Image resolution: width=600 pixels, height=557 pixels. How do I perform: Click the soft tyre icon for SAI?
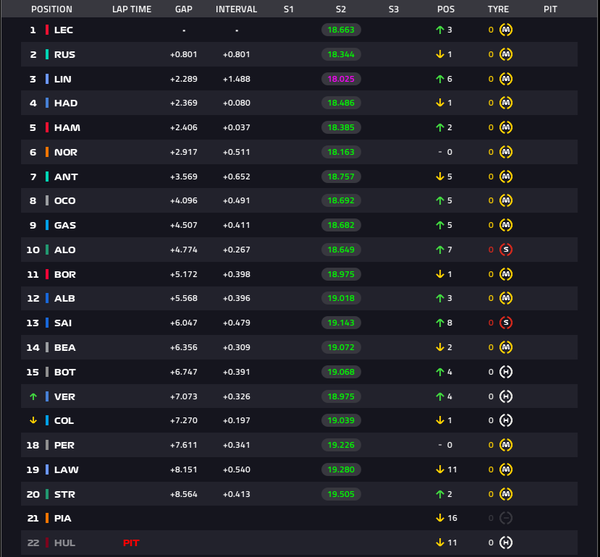505,323
